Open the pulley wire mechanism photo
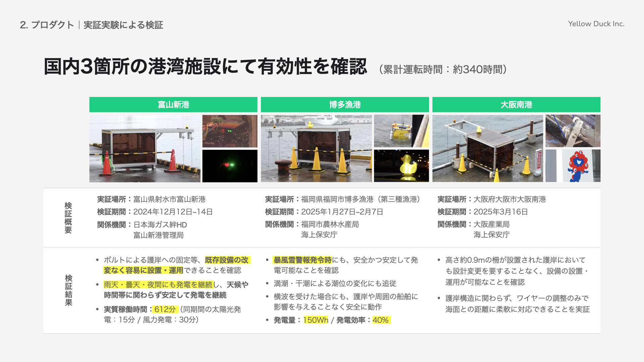Viewport: 644px width, 362px height. click(573, 131)
